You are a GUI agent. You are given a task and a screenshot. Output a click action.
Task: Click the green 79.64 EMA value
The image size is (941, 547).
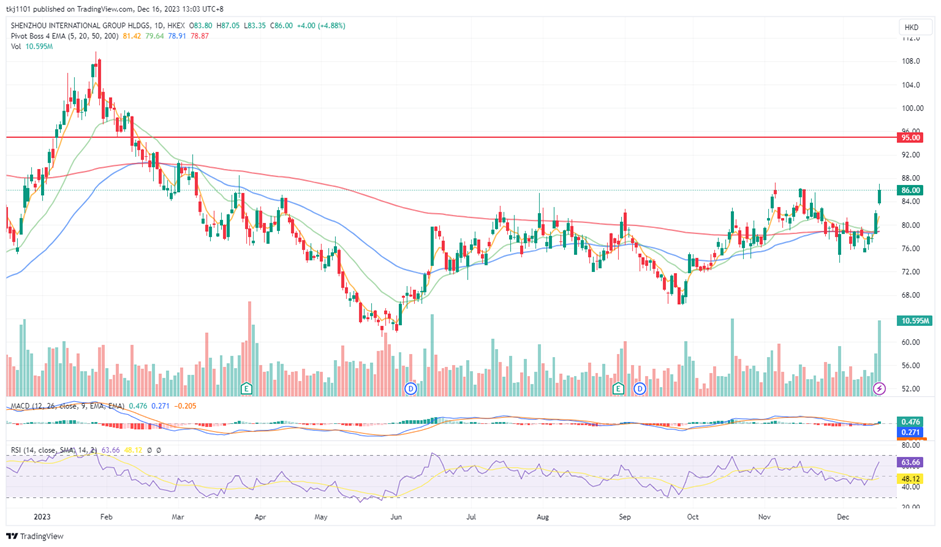(x=155, y=36)
